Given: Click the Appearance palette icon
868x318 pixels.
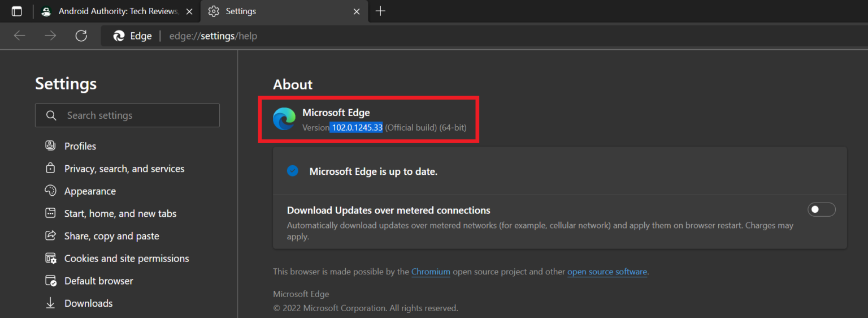Looking at the screenshot, I should point(50,191).
